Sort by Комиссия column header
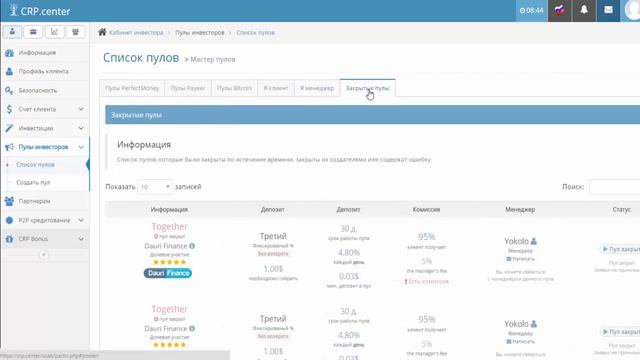 (x=426, y=209)
